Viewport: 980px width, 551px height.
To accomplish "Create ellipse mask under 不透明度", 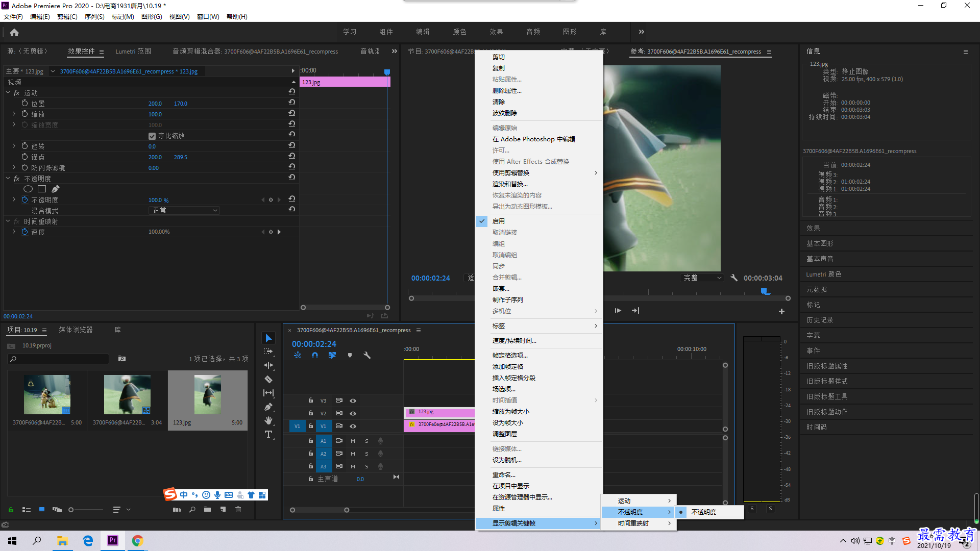I will (x=28, y=189).
